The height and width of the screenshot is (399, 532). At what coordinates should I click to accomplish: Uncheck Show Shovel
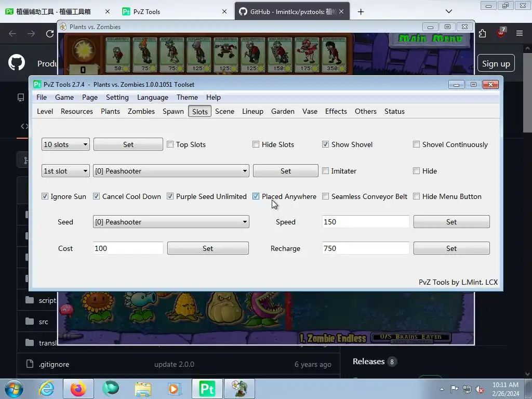click(325, 144)
